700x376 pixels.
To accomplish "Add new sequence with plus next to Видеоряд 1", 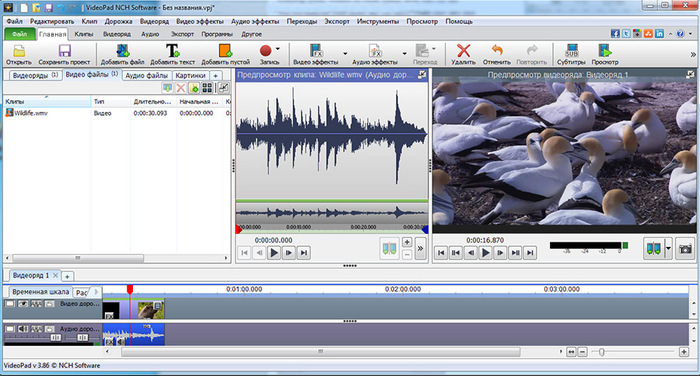I will [67, 276].
